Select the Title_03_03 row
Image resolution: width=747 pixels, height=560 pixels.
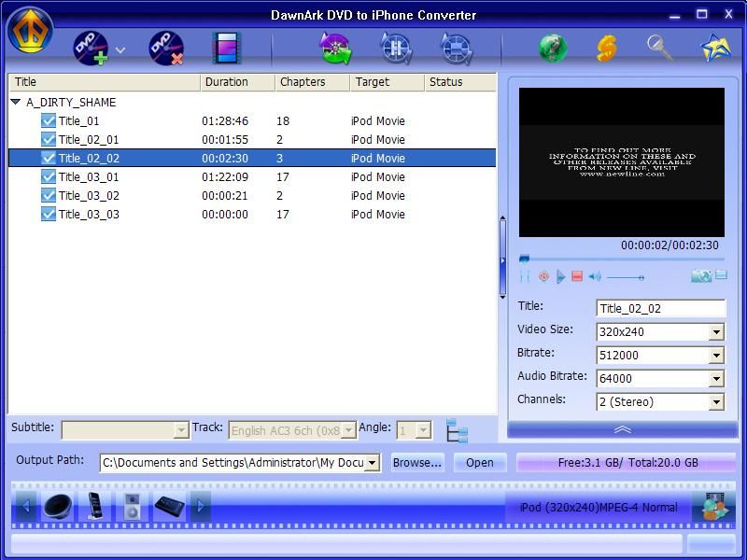point(252,214)
